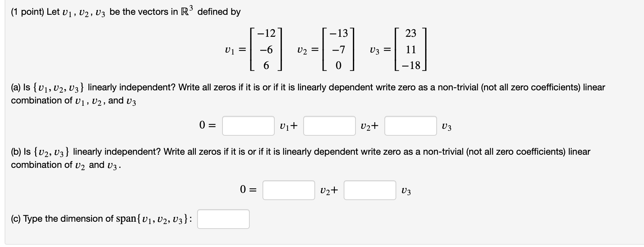Image resolution: width=644 pixels, height=247 pixels.
Task: Place cursor in the first answer blank of part (a)
Action: [x=249, y=125]
